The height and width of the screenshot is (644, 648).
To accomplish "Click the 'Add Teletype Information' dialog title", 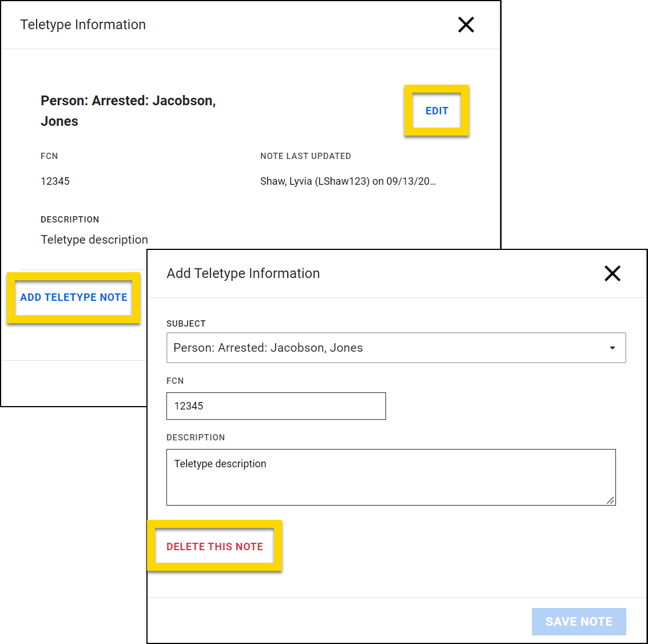I will pos(243,273).
